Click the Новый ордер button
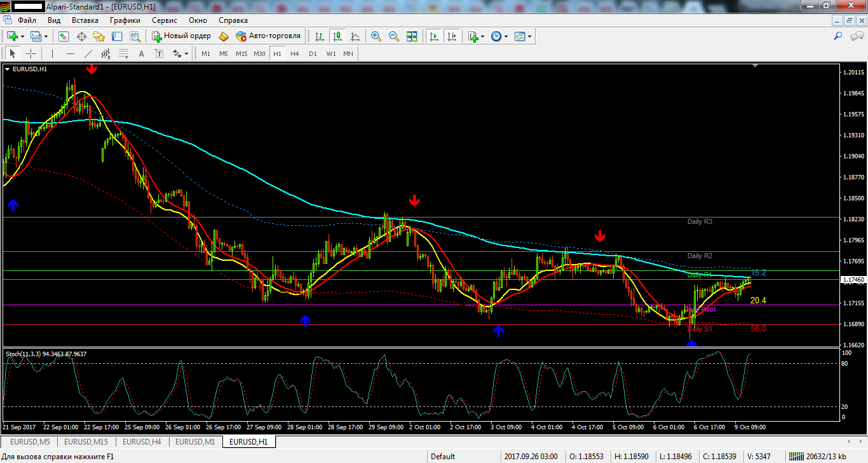 [x=181, y=36]
